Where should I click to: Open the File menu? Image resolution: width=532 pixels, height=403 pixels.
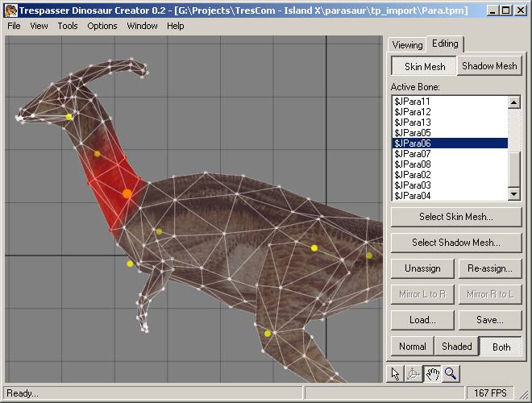click(x=14, y=26)
